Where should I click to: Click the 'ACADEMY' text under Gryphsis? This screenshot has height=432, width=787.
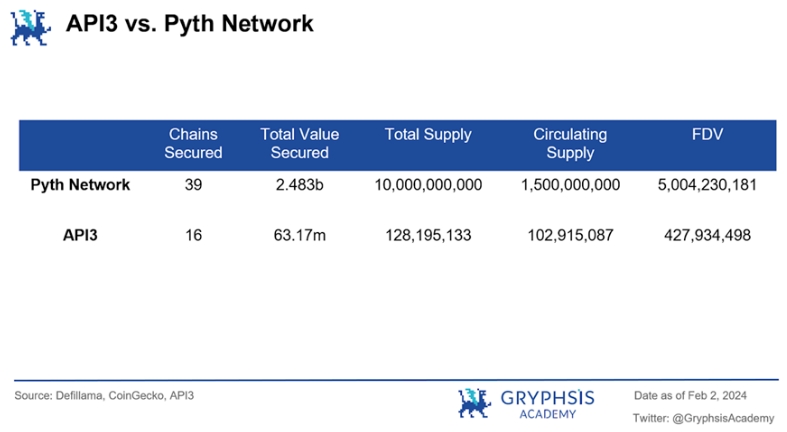(x=548, y=414)
